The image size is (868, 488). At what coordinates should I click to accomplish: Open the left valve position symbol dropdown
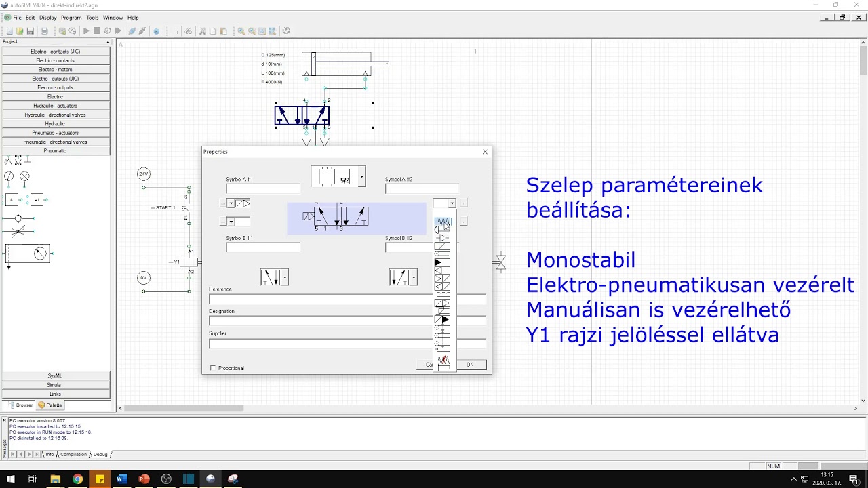(x=285, y=277)
